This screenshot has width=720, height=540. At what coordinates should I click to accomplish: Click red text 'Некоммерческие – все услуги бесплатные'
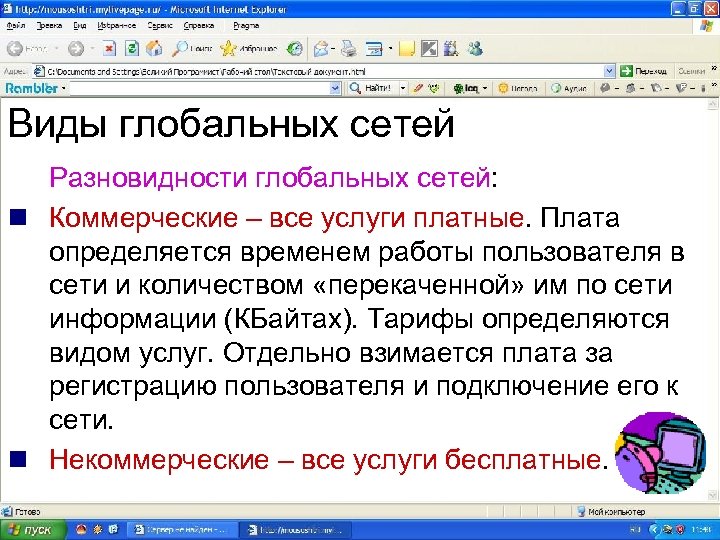[325, 459]
